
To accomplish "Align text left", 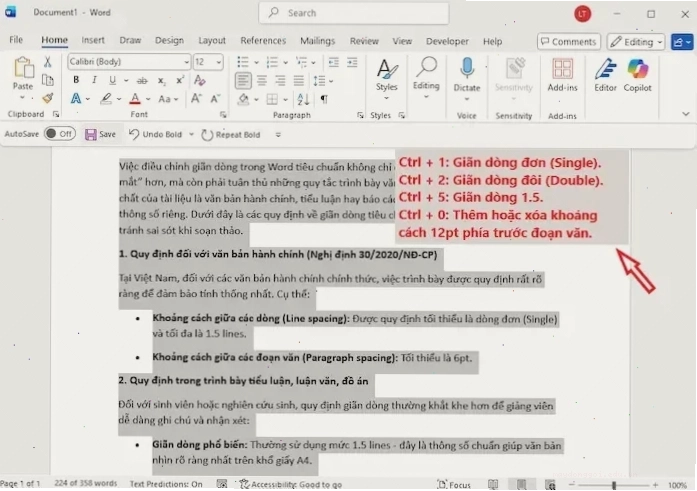I will [x=243, y=80].
